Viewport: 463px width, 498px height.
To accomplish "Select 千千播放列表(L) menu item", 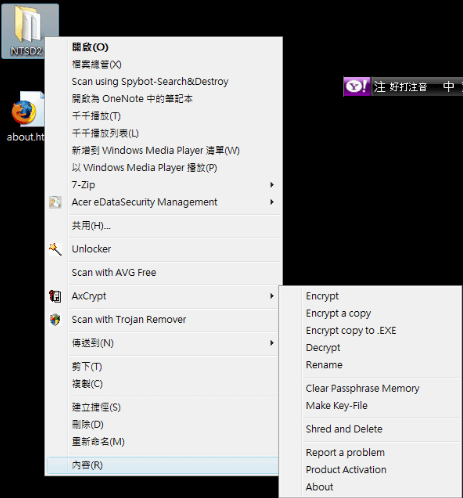I will coord(164,133).
